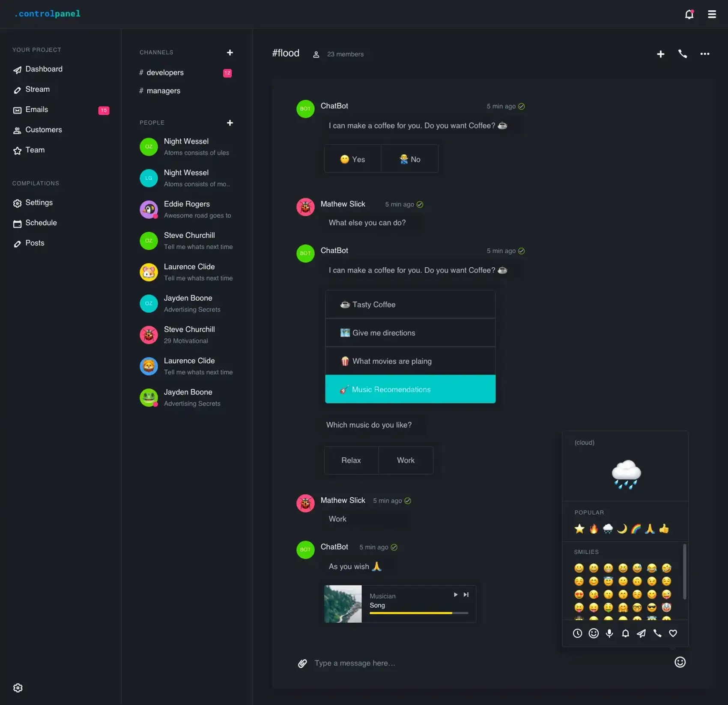Add a new person with plus icon
The height and width of the screenshot is (705, 728).
point(230,122)
